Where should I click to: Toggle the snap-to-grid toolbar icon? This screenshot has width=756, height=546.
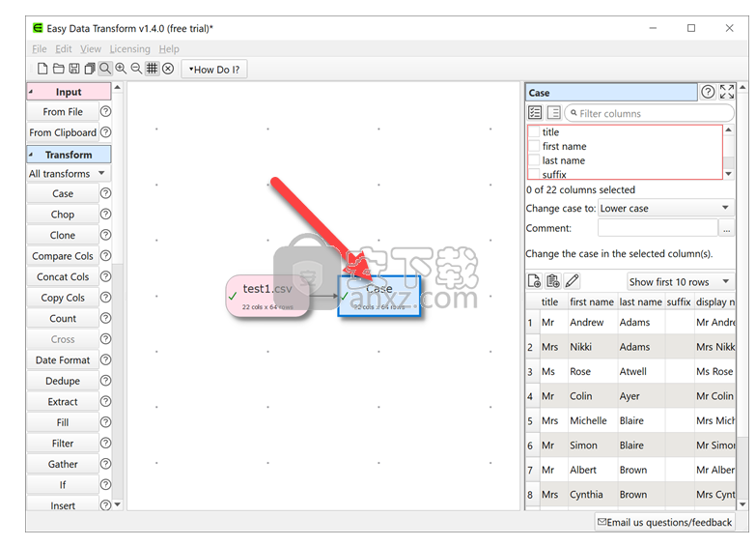[152, 69]
